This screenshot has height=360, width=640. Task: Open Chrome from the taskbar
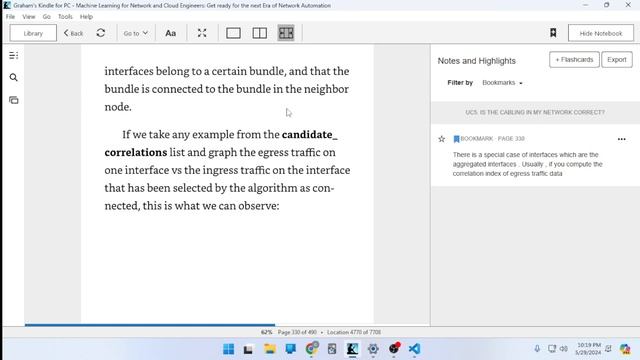[x=311, y=349]
